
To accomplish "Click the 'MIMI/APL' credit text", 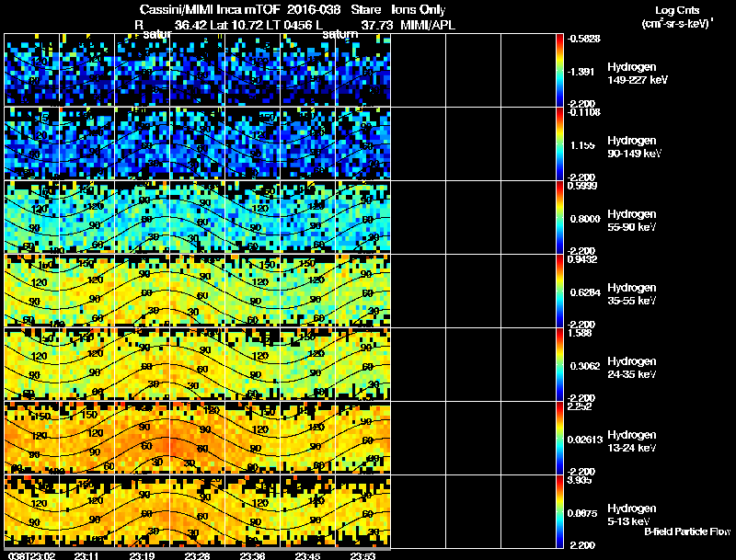I will coord(428,25).
